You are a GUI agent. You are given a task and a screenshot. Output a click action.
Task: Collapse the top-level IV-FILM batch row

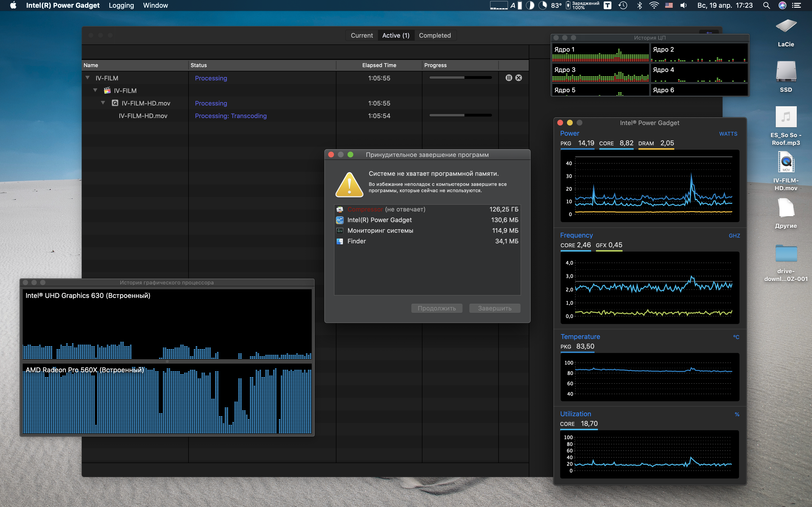pyautogui.click(x=87, y=78)
